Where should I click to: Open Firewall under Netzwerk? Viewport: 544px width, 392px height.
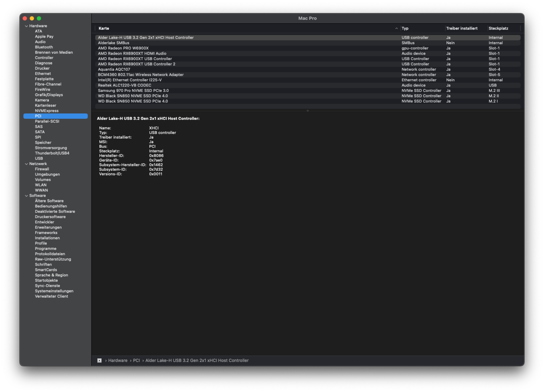point(42,169)
